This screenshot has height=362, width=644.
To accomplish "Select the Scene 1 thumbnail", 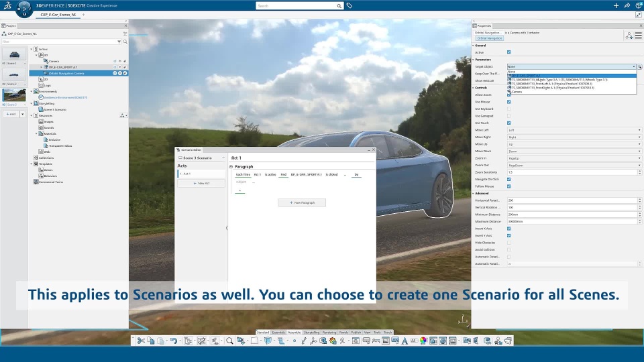I will click(14, 54).
